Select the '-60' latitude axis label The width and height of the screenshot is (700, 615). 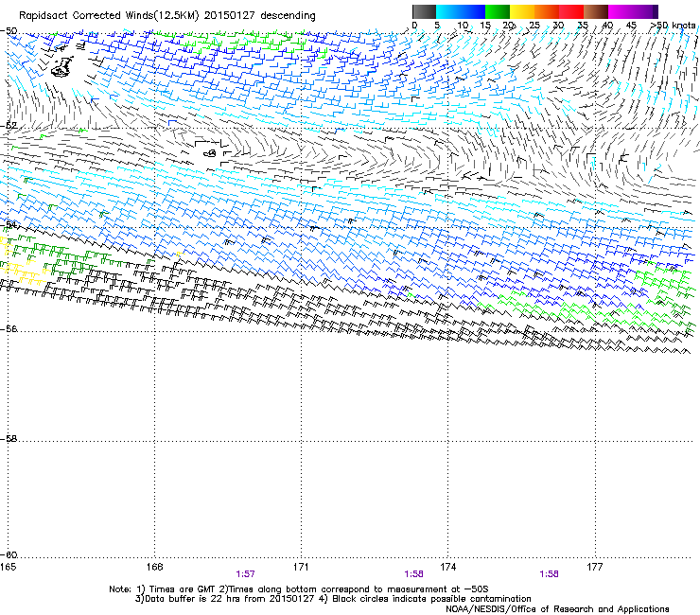9,554
